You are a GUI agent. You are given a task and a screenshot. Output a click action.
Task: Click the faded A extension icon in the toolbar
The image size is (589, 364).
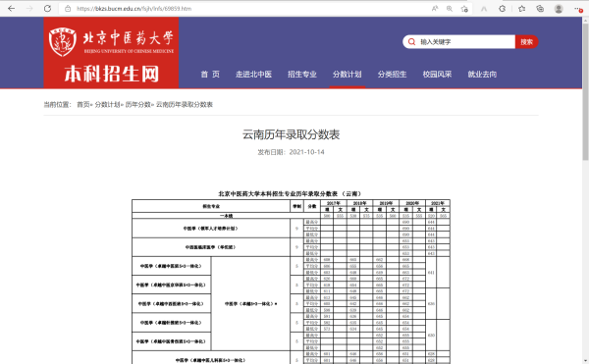[x=484, y=9]
